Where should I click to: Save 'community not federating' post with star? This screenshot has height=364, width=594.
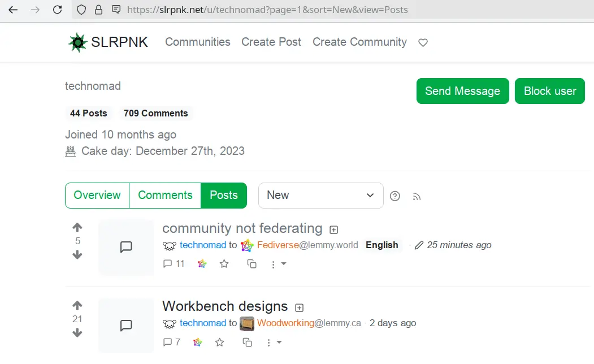[x=224, y=263]
